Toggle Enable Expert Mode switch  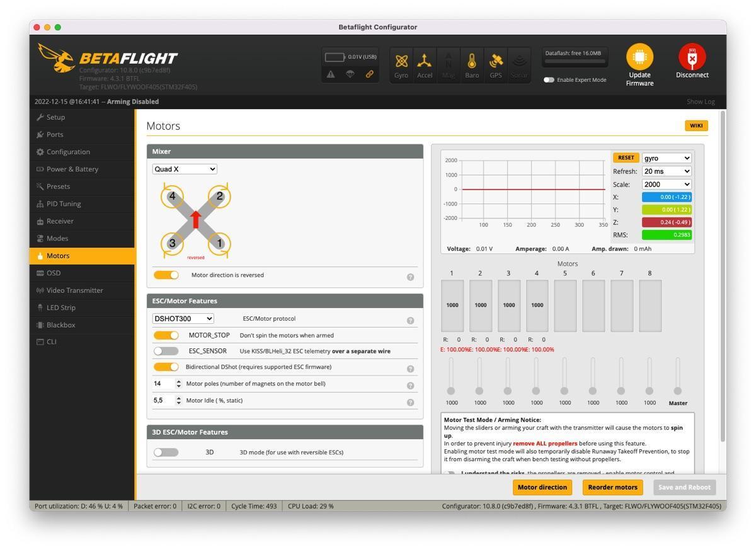pos(549,80)
